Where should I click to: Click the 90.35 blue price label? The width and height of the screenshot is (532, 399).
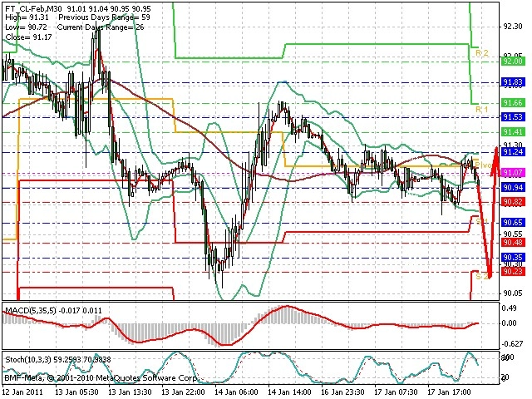[513, 257]
